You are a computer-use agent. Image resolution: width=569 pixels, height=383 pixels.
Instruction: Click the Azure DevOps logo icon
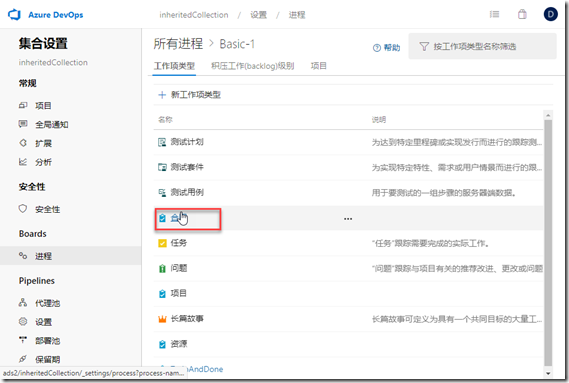(x=15, y=15)
